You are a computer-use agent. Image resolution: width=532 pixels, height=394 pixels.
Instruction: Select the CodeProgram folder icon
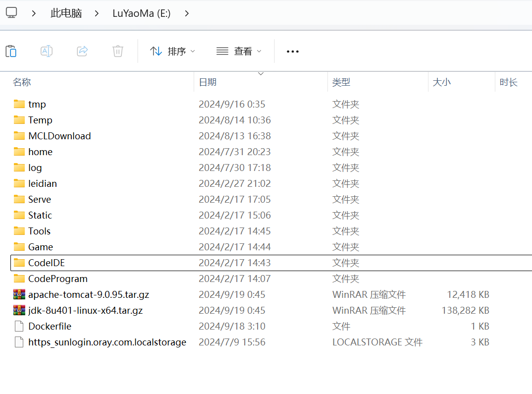click(19, 279)
